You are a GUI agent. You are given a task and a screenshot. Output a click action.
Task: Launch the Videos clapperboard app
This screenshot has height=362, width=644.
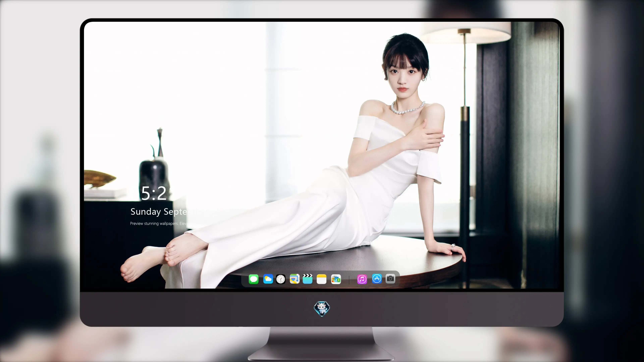click(308, 279)
